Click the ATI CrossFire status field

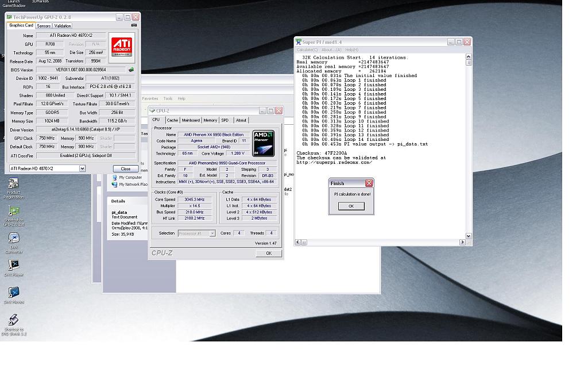pyautogui.click(x=86, y=155)
